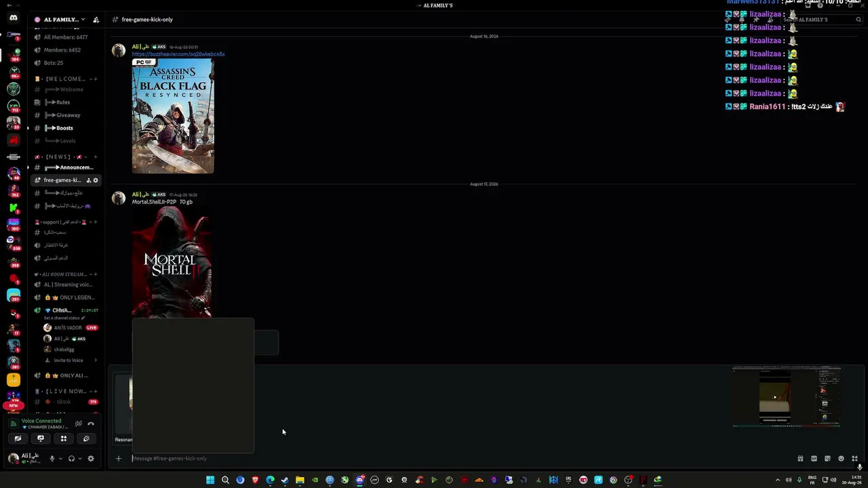Select the Welcome channel
The height and width of the screenshot is (488, 868).
tap(66, 89)
